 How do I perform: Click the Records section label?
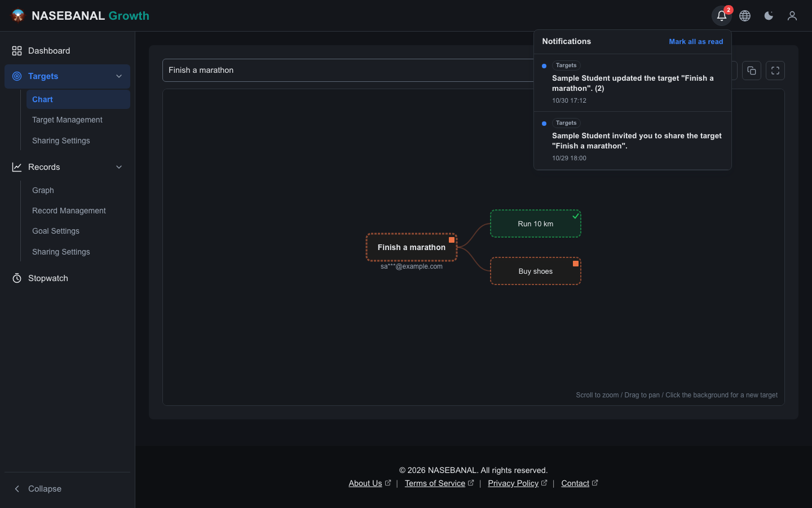click(x=44, y=167)
